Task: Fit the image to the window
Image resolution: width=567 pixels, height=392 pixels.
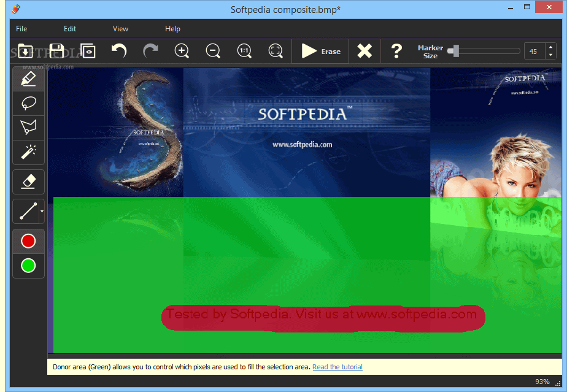Action: click(x=276, y=51)
